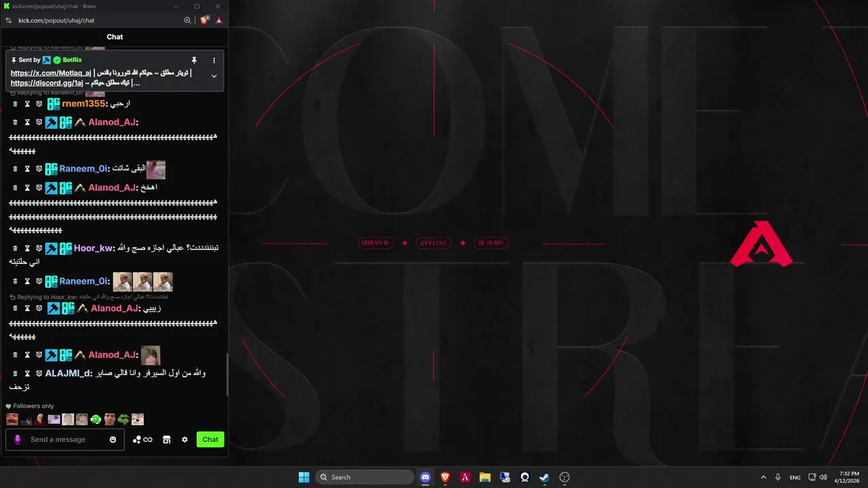Open the discord.gg/1aj link
Viewport: 868px width, 488px height.
pos(47,83)
